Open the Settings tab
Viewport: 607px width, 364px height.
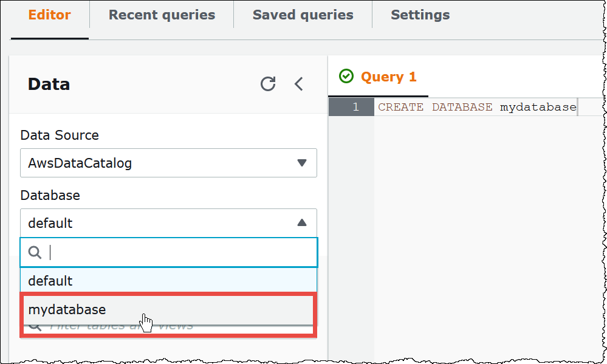click(x=420, y=15)
